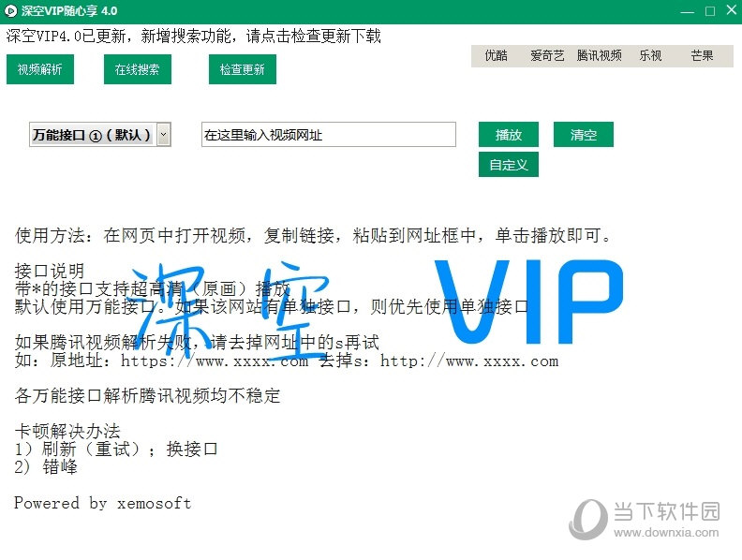Check for updates with 检查更新
Screen dimensions: 742x560
tap(243, 69)
